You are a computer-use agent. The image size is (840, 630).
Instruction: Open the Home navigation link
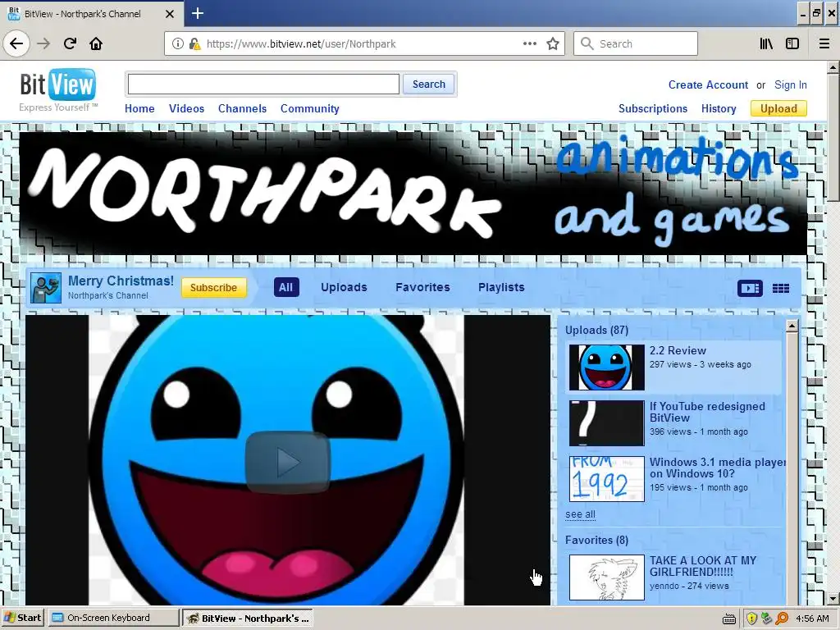pos(139,108)
